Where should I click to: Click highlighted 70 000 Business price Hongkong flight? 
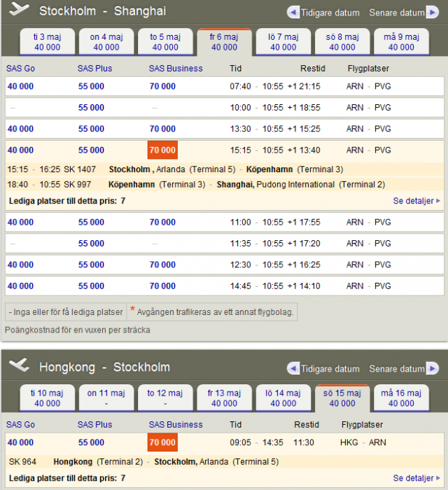[162, 442]
